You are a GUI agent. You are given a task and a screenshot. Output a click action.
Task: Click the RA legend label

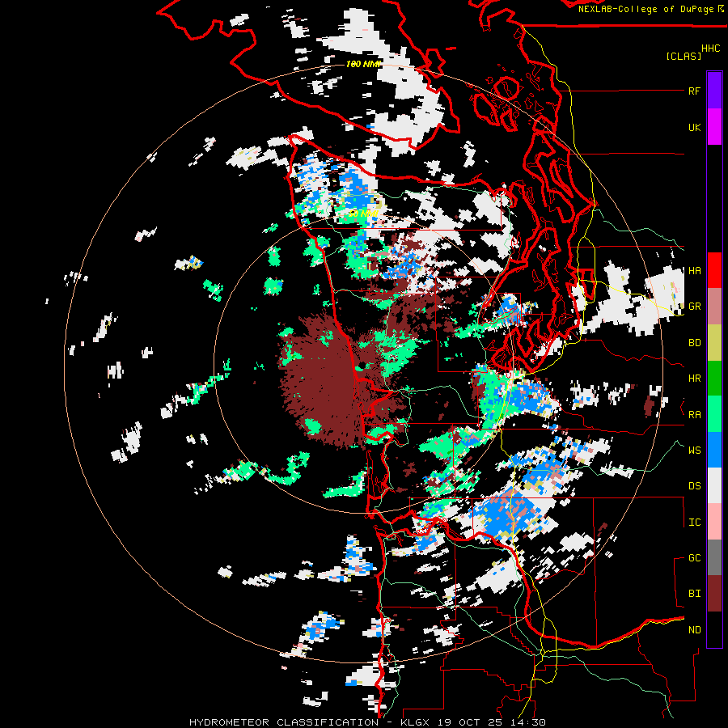pos(694,415)
